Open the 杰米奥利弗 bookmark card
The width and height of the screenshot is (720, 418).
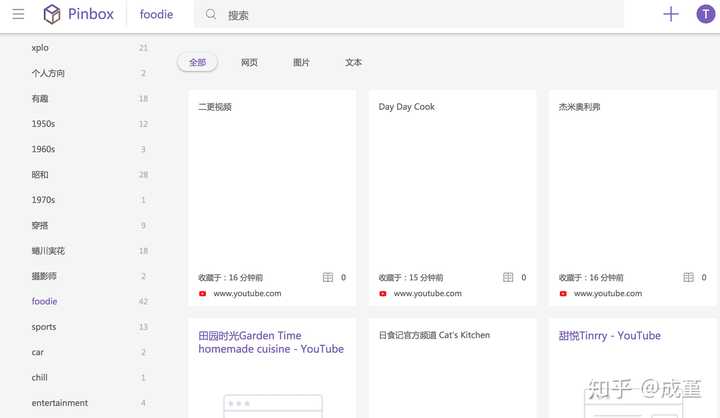tap(633, 198)
